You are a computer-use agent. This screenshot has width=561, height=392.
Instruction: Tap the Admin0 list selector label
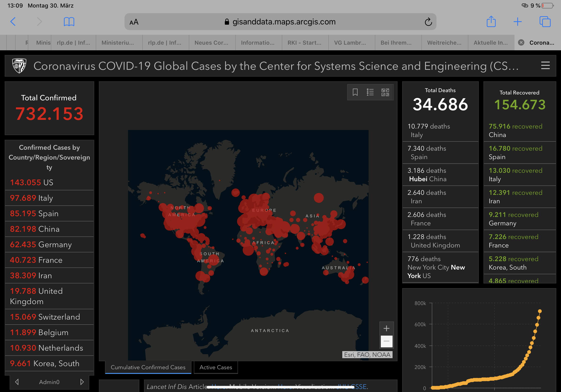coord(49,382)
